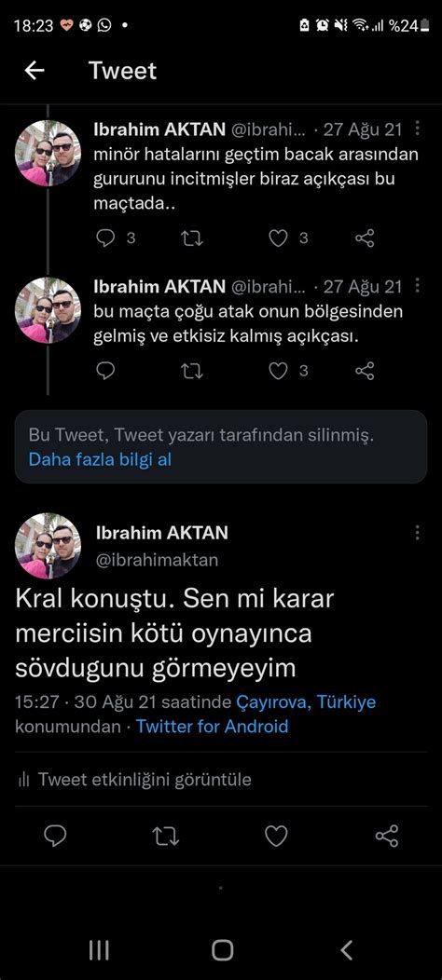This screenshot has height=980, width=442.
Task: Retweet the 'minör hatalarını' tweet
Action: pyautogui.click(x=191, y=238)
